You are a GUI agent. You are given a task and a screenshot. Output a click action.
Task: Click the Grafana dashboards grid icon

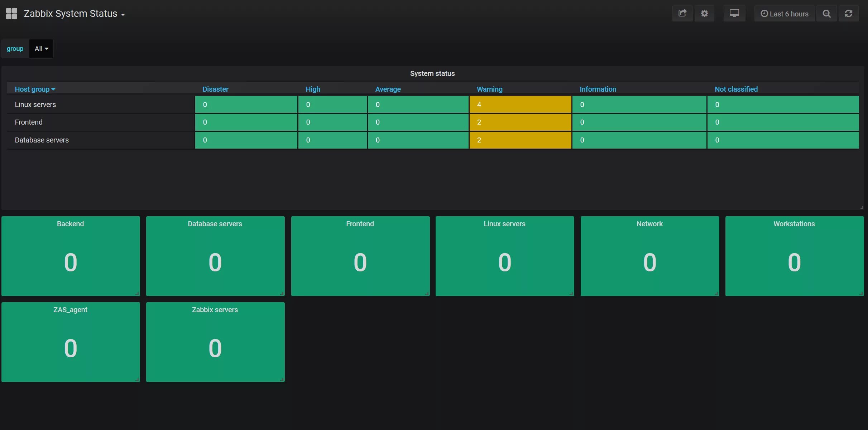coord(11,14)
